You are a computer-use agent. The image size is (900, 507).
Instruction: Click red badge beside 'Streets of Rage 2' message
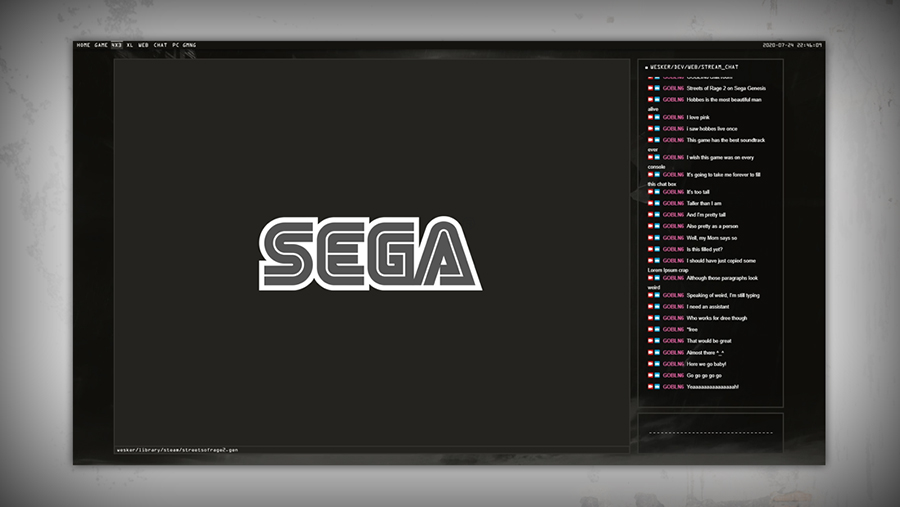(650, 88)
